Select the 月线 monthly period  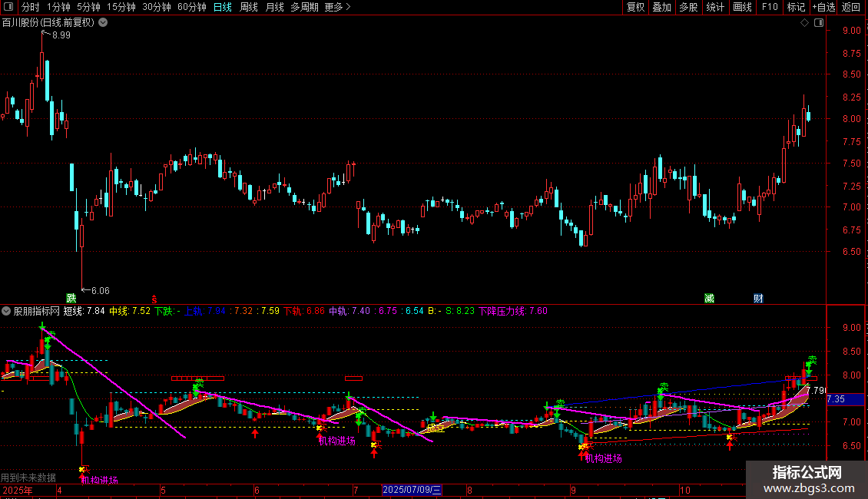[x=274, y=7]
